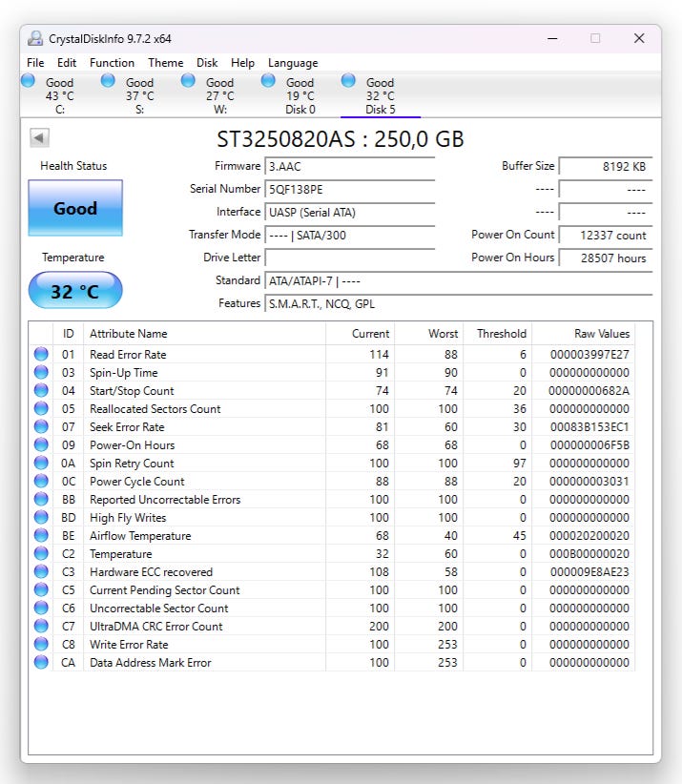
Task: Open the Function menu
Action: [x=112, y=63]
